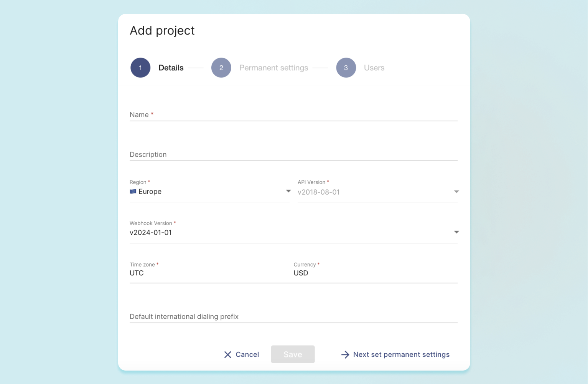Focus the Default international dialing prefix field

point(293,317)
